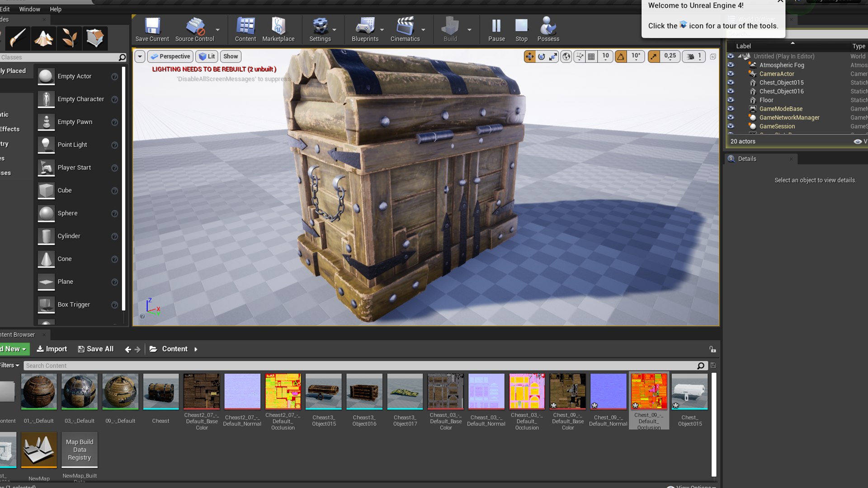Open the Help menu
The image size is (868, 488).
tap(56, 9)
